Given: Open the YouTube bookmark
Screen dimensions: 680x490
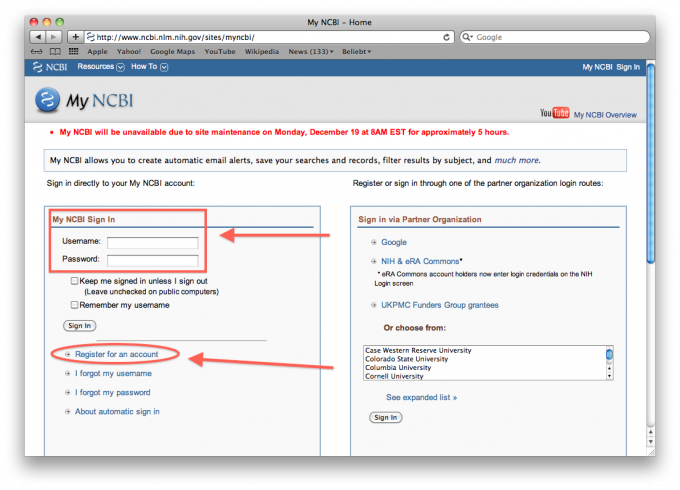Looking at the screenshot, I should point(220,52).
